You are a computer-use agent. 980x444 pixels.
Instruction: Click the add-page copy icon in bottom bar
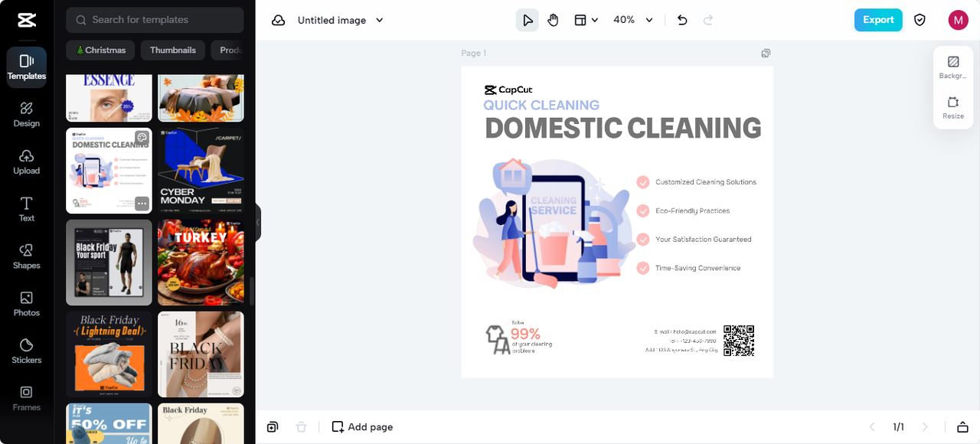point(273,427)
